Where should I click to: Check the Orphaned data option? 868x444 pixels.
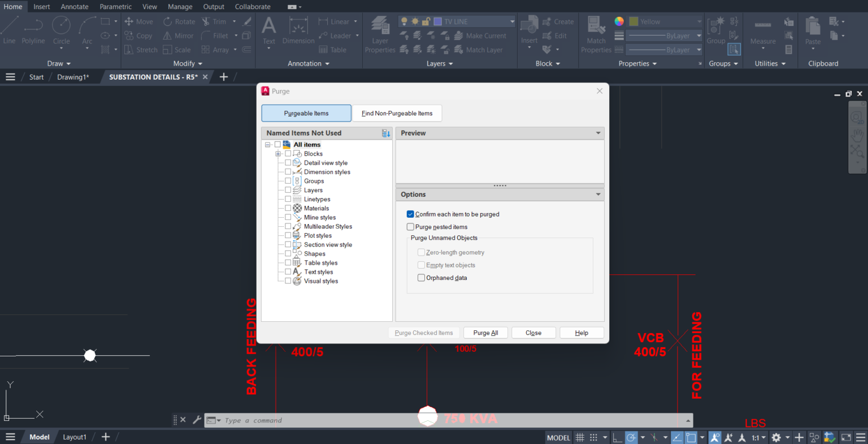(421, 277)
